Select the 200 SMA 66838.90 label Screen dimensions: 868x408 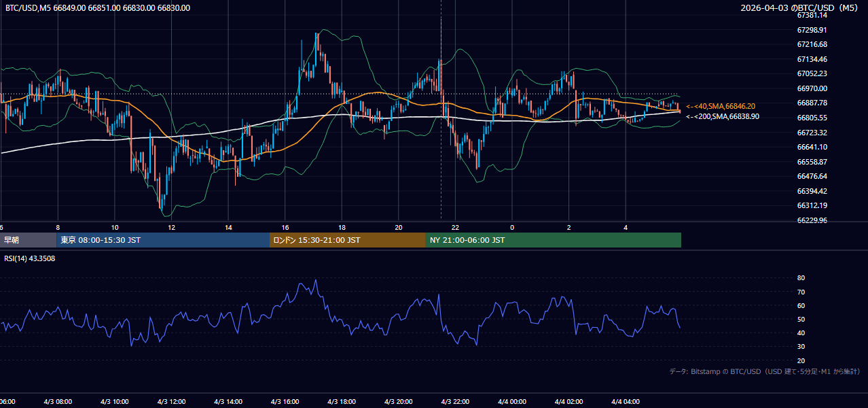pos(723,117)
